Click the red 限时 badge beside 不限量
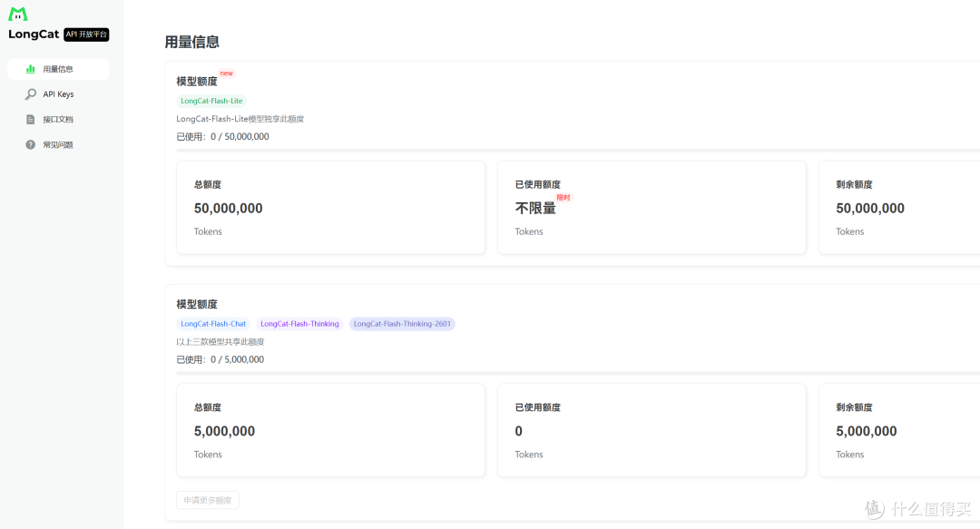 pyautogui.click(x=563, y=198)
